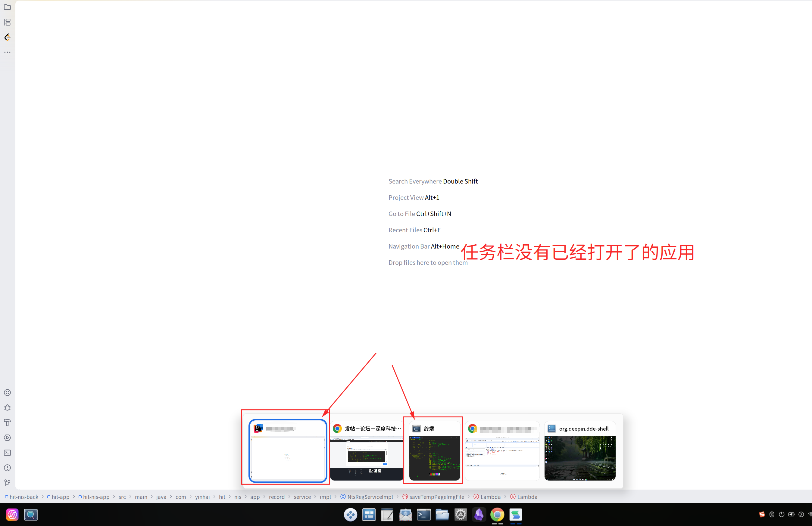
Task: Open the Terminal tool window
Action: tap(7, 452)
